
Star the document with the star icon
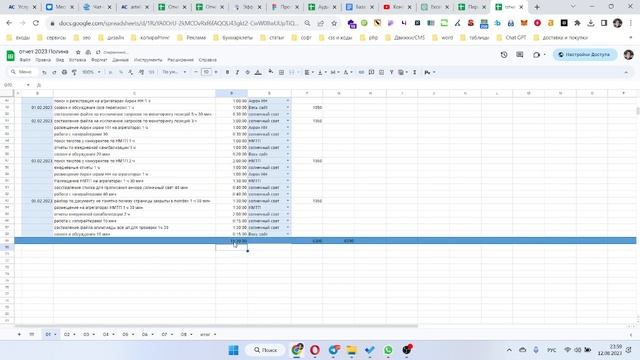78,52
